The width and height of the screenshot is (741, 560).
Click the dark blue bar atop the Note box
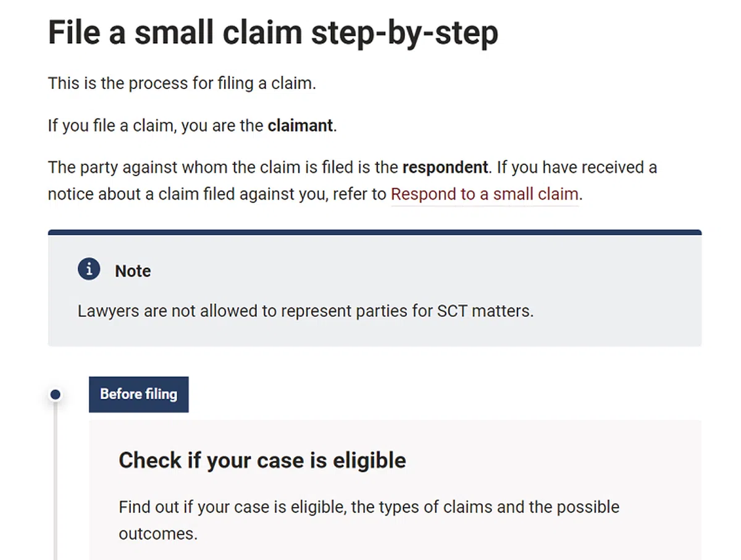point(374,232)
